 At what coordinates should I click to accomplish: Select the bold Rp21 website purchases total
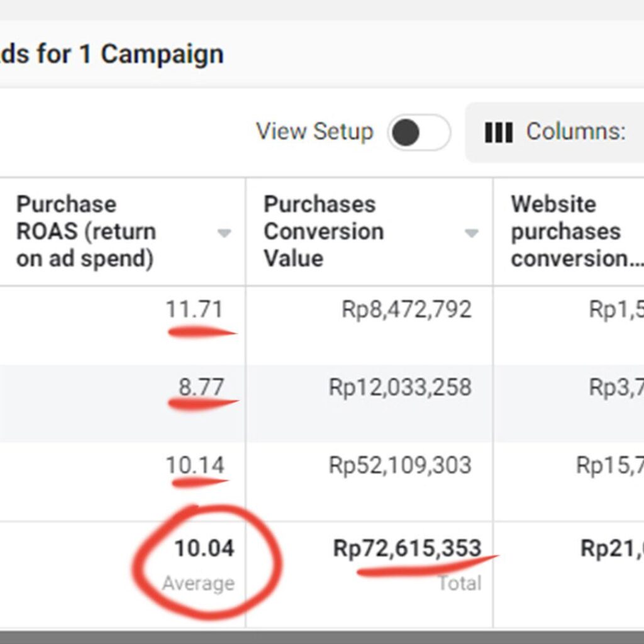point(611,548)
